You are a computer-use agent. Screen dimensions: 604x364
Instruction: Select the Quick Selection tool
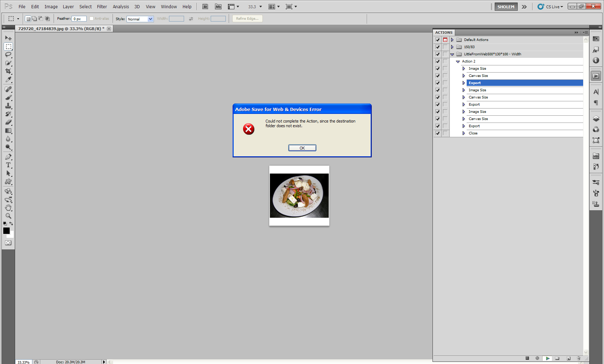[8, 63]
